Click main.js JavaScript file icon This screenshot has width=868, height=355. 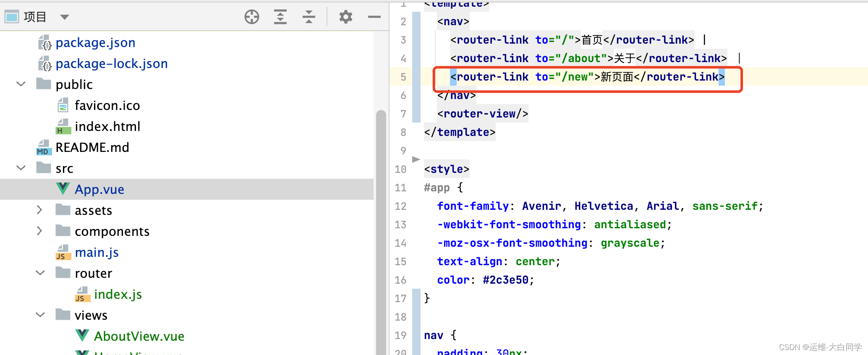click(63, 252)
